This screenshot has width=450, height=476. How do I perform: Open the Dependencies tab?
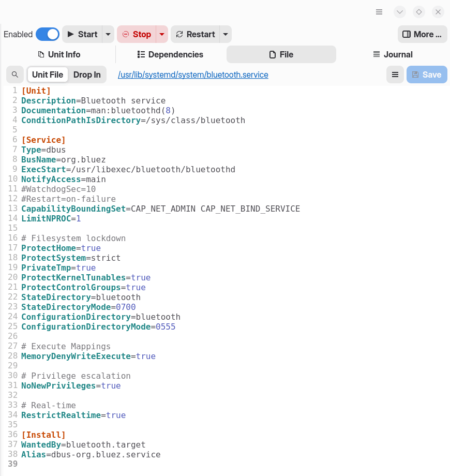point(170,54)
